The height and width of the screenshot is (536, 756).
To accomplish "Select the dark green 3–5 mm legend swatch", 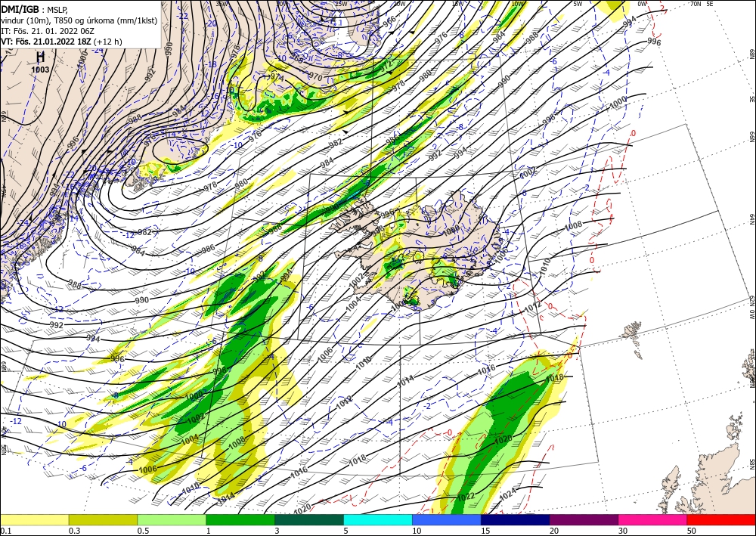I will coord(309,519).
